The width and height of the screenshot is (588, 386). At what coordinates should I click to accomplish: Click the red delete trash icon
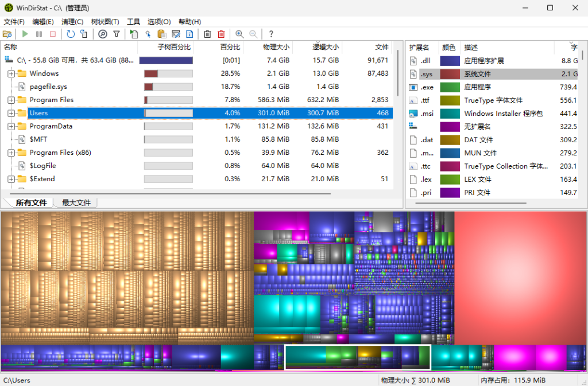pos(221,34)
